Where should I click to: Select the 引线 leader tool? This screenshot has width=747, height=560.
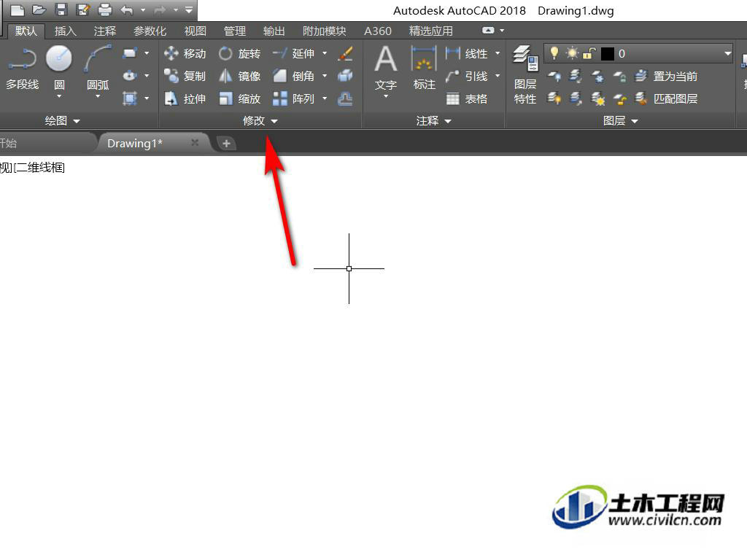466,76
